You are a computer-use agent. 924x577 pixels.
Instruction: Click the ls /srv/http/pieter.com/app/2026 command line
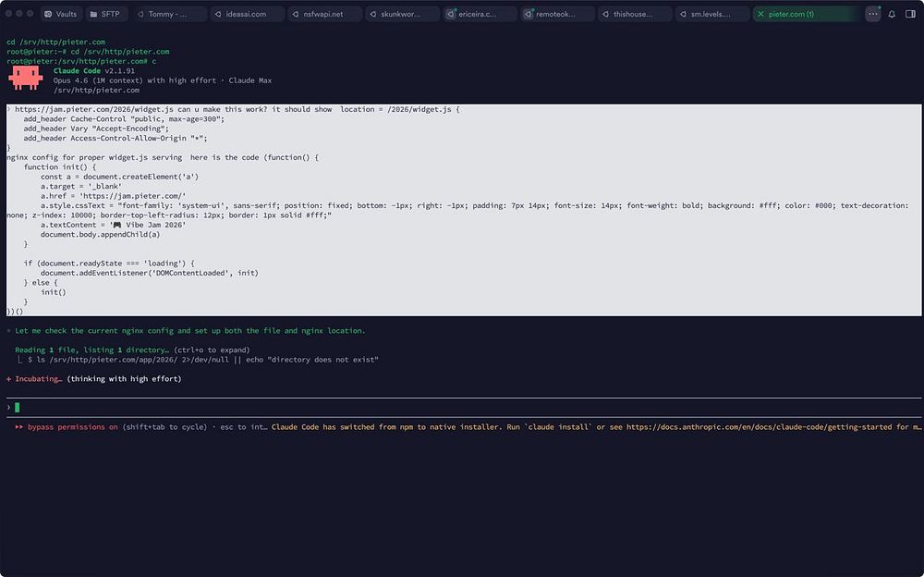tap(202, 360)
